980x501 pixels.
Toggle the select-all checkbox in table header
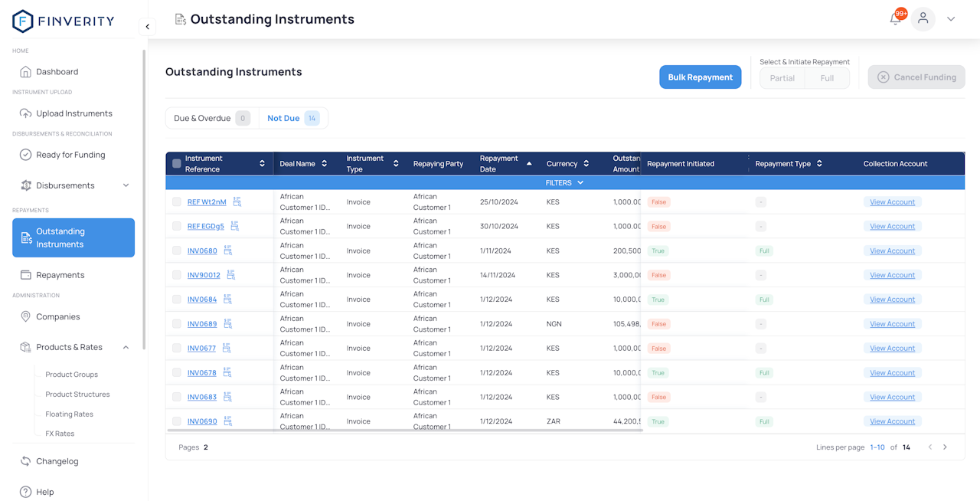coord(177,164)
